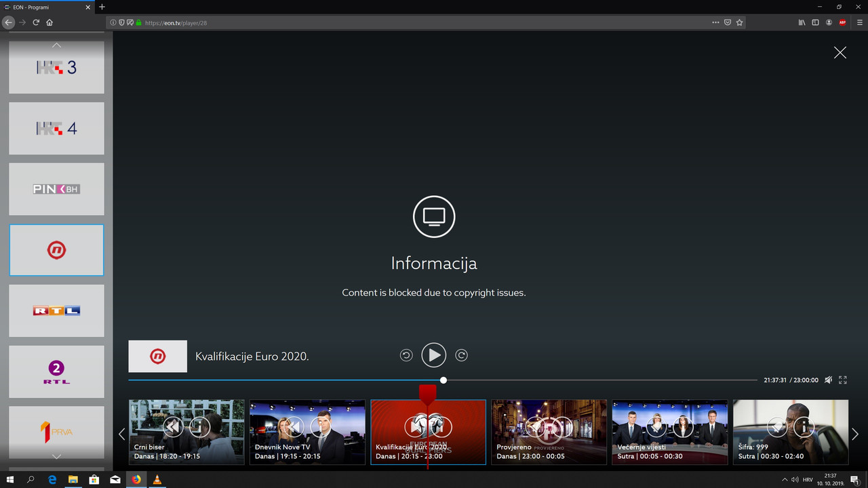The height and width of the screenshot is (488, 868).
Task: Open info for Večernje vijesti
Action: (682, 426)
